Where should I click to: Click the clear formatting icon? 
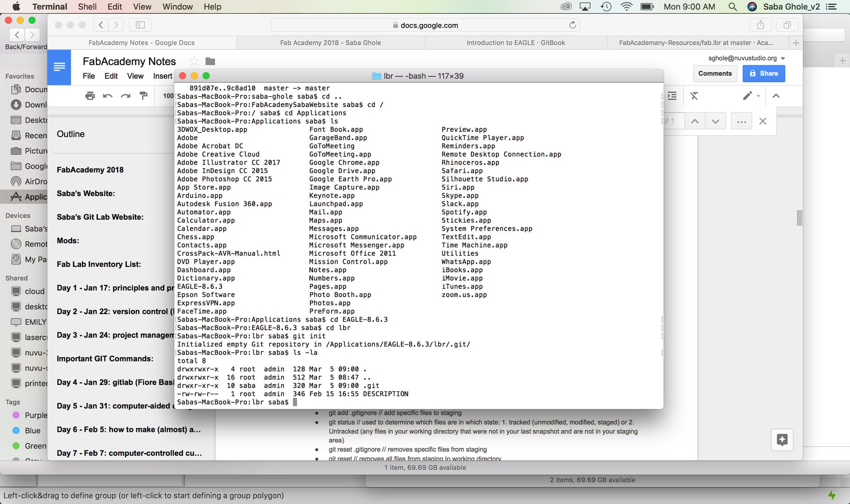694,96
